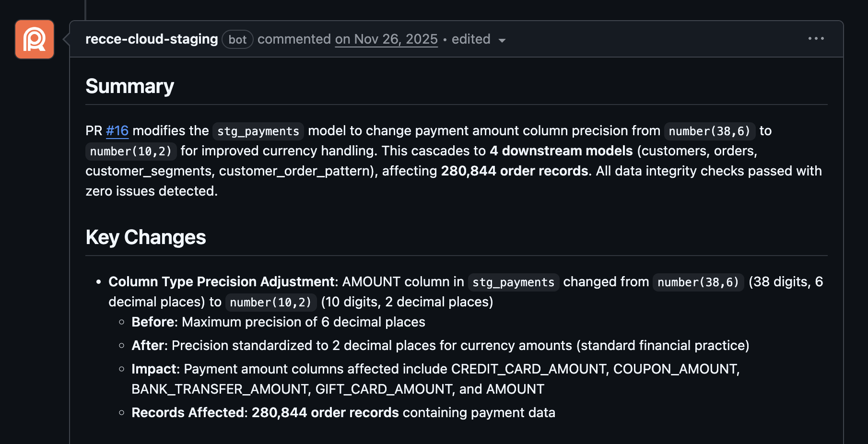Image resolution: width=868 pixels, height=444 pixels.
Task: Click the Recce bot avatar icon
Action: [x=34, y=39]
